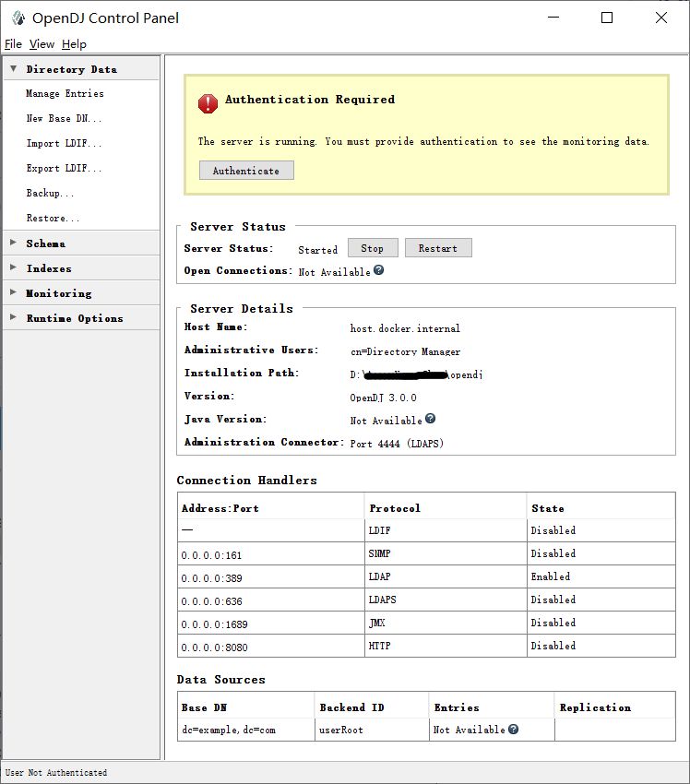Click the Enabled state cell
Viewport: 690px width, 784px height.
(601, 577)
